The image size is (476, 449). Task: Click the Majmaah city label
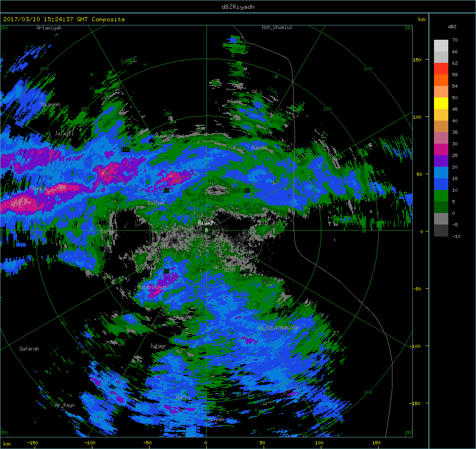(50, 104)
